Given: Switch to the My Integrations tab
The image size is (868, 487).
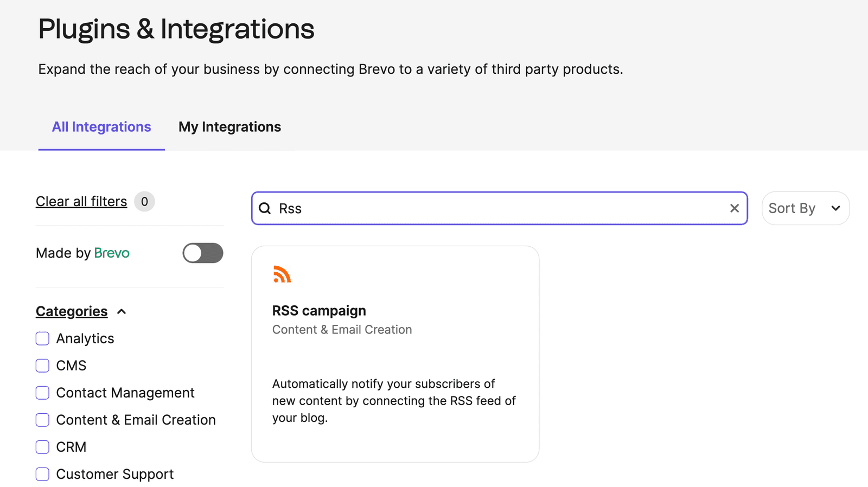Looking at the screenshot, I should tap(229, 127).
